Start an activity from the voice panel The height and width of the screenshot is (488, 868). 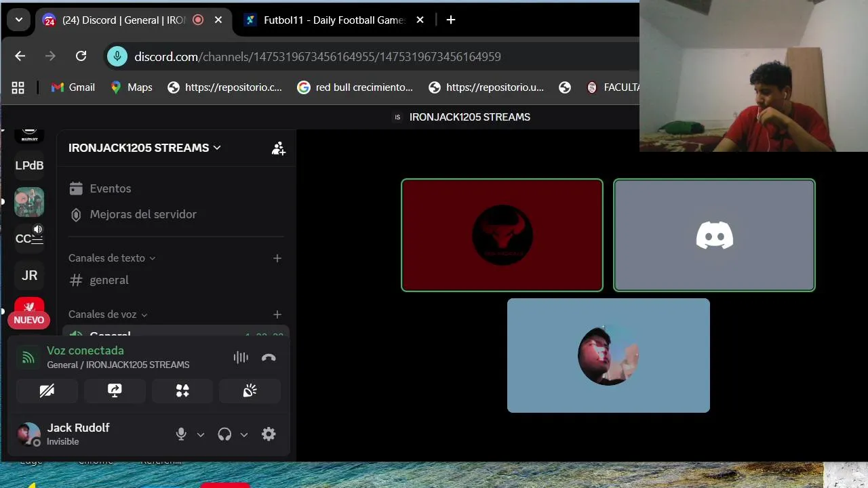click(182, 390)
